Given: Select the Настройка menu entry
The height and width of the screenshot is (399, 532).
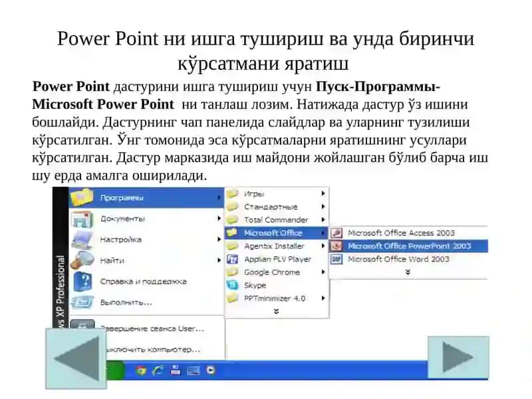Looking at the screenshot, I should 146,239.
